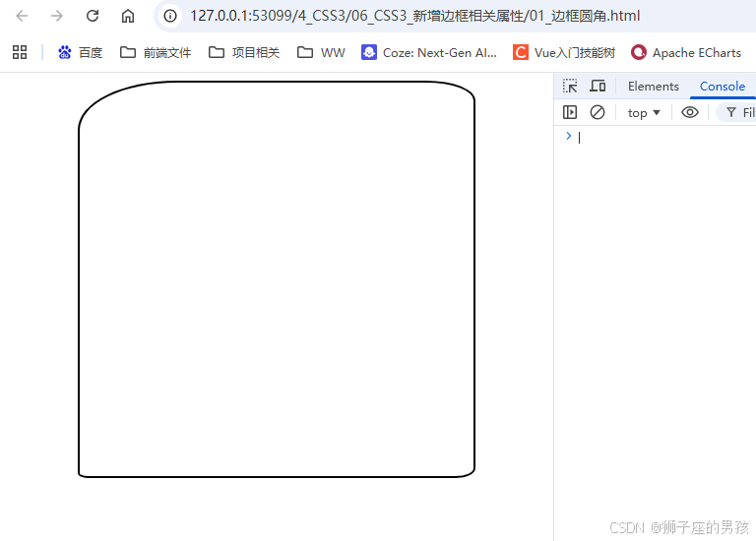Toggle the device toolbar in DevTools
This screenshot has width=756, height=541.
pyautogui.click(x=598, y=87)
